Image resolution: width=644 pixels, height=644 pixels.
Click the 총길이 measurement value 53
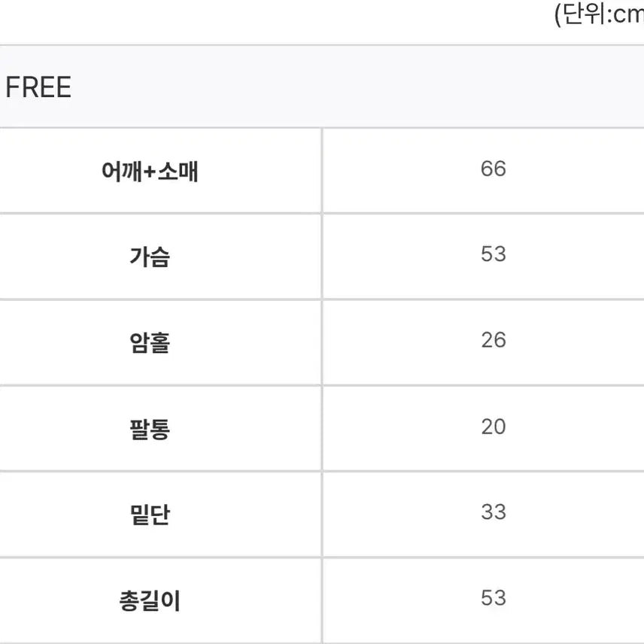[494, 598]
